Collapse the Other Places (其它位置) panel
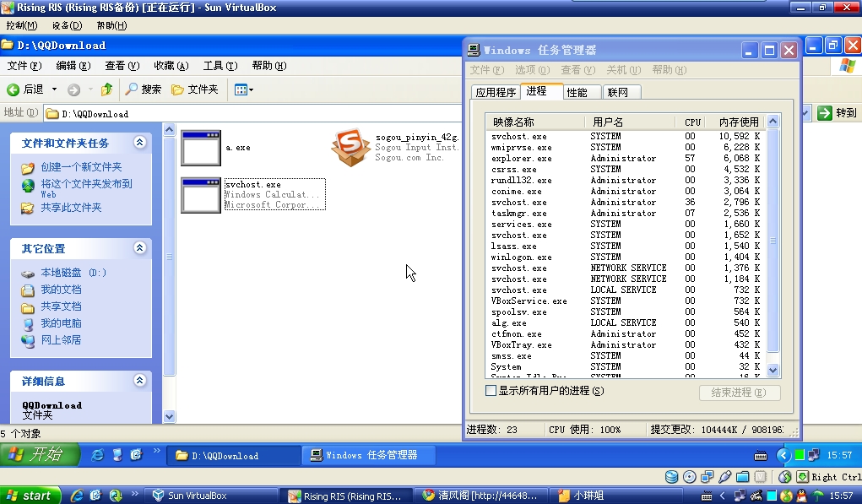Screen dimensions: 862x504 pyautogui.click(x=139, y=248)
